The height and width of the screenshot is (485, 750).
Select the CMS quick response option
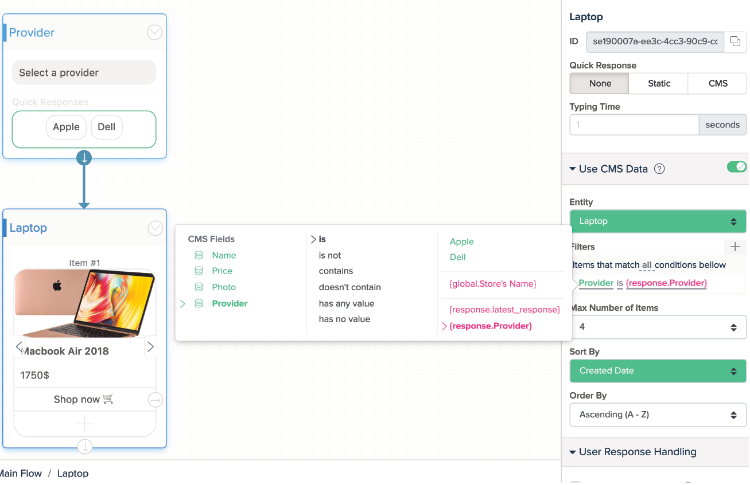717,84
